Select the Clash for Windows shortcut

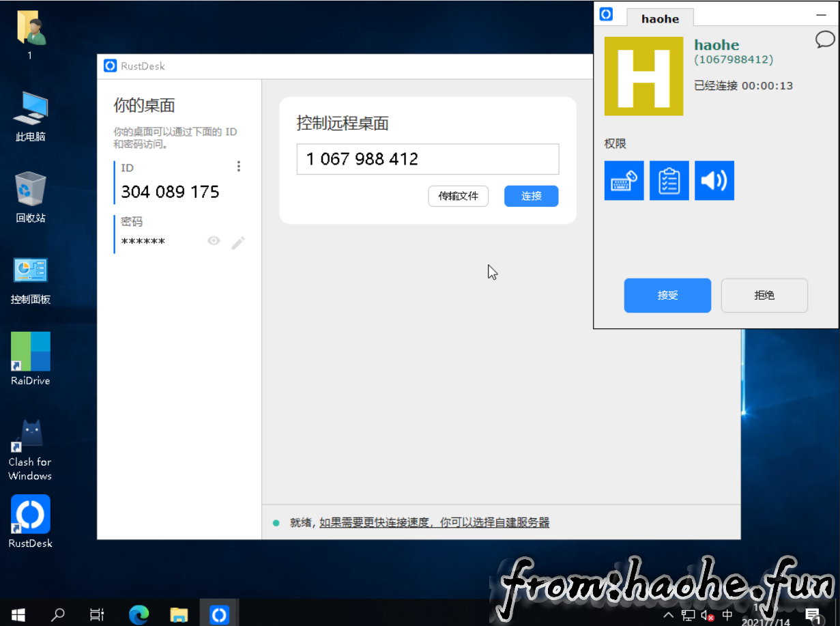pos(30,449)
